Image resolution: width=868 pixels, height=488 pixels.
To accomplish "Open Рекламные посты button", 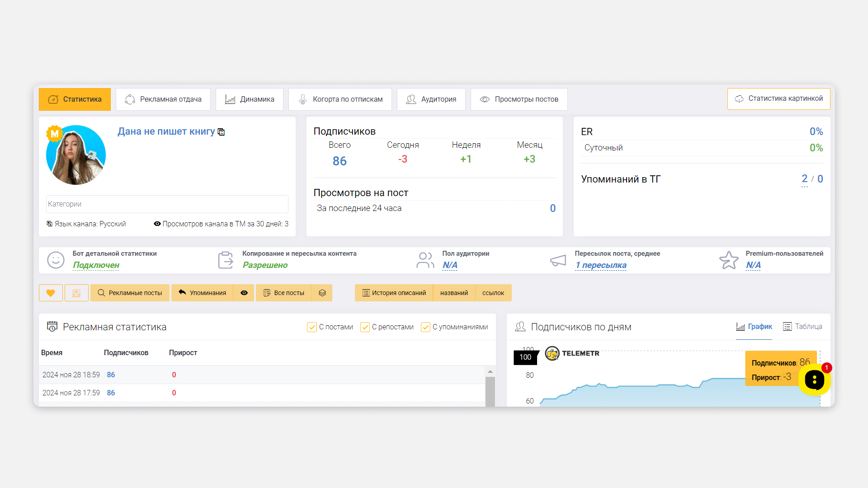I will (130, 293).
